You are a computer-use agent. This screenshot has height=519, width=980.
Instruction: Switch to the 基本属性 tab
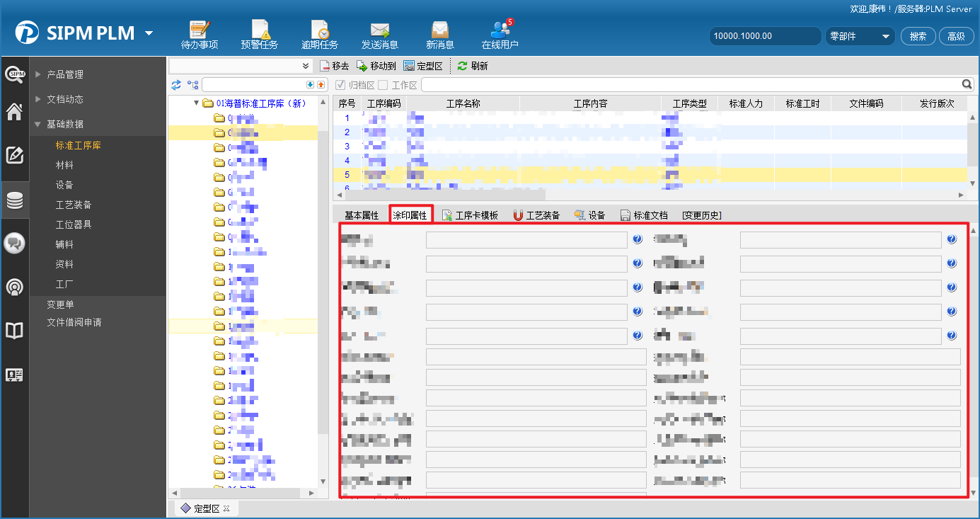pos(362,215)
